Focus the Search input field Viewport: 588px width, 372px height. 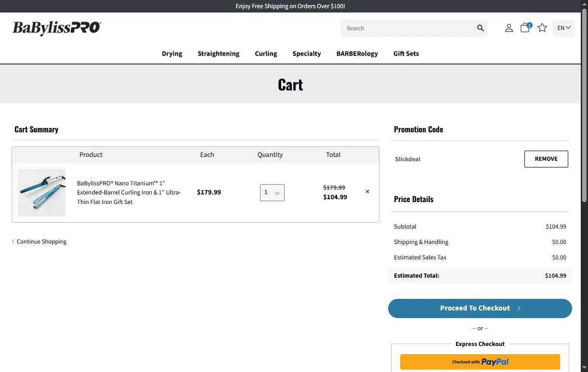point(408,28)
